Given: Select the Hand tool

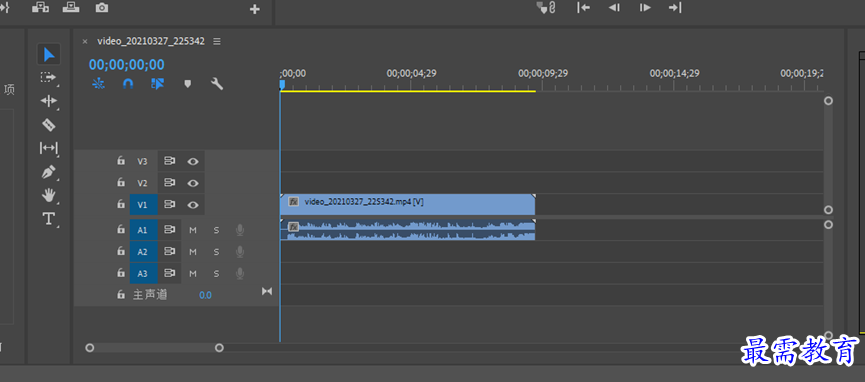Looking at the screenshot, I should (x=49, y=195).
